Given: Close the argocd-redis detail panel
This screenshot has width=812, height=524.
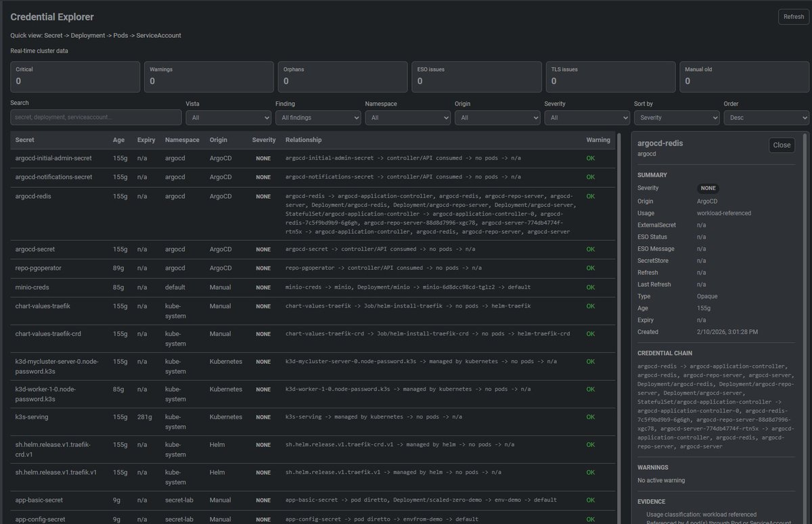Looking at the screenshot, I should 782,145.
